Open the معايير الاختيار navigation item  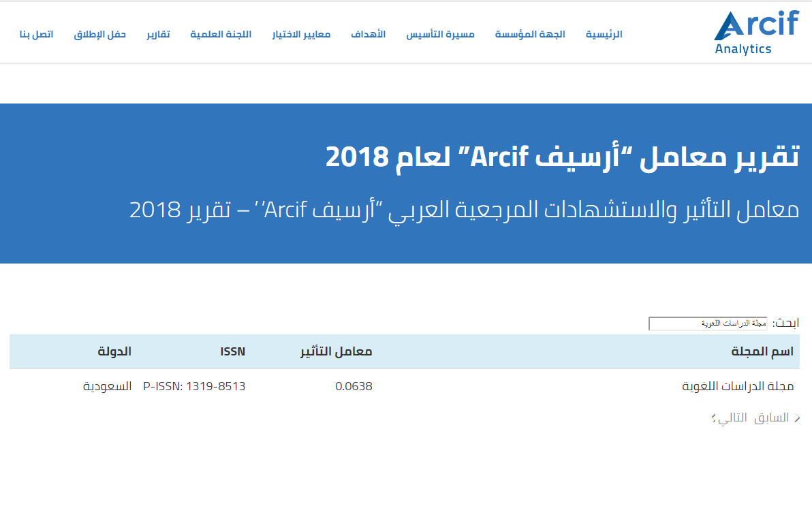pos(301,34)
